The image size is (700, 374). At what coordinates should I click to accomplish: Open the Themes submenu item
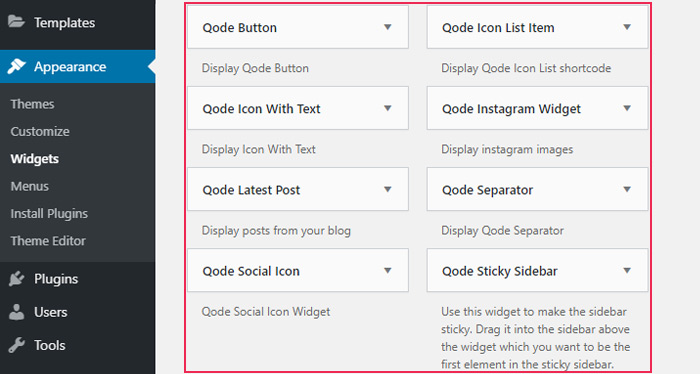click(x=32, y=104)
